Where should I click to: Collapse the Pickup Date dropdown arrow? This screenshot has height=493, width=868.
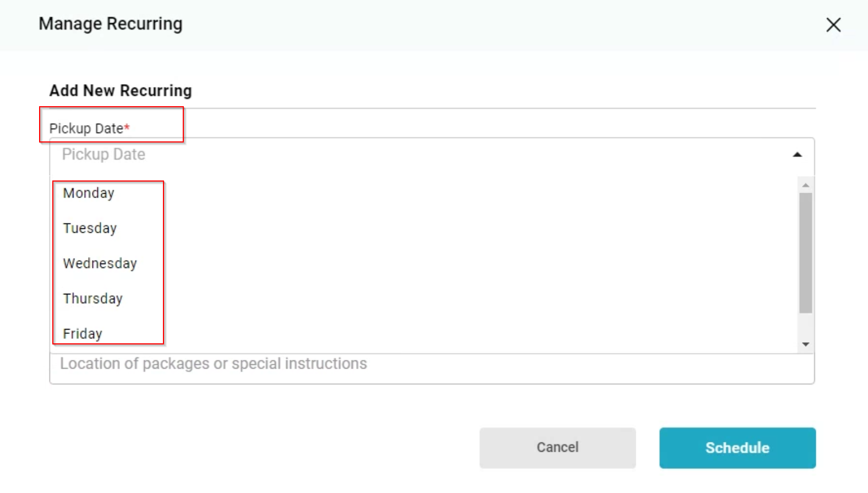pyautogui.click(x=797, y=155)
